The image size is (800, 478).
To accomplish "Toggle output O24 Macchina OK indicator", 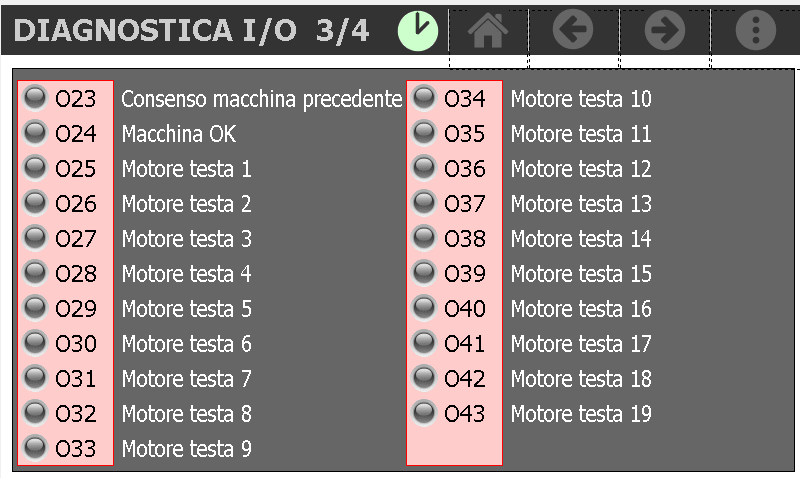I will (36, 132).
